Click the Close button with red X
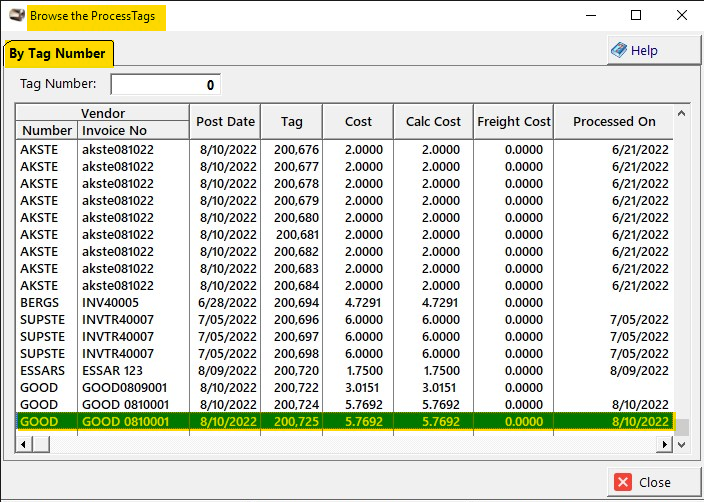704x502 pixels. [x=654, y=482]
